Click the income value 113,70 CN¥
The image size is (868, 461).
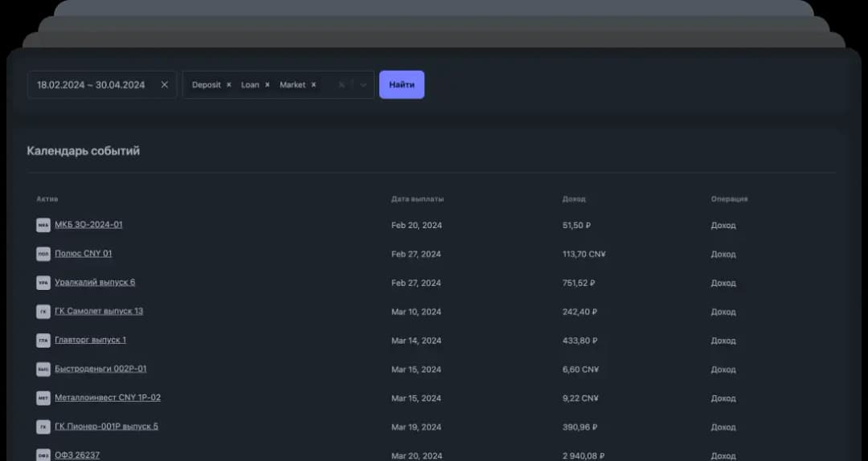[584, 254]
